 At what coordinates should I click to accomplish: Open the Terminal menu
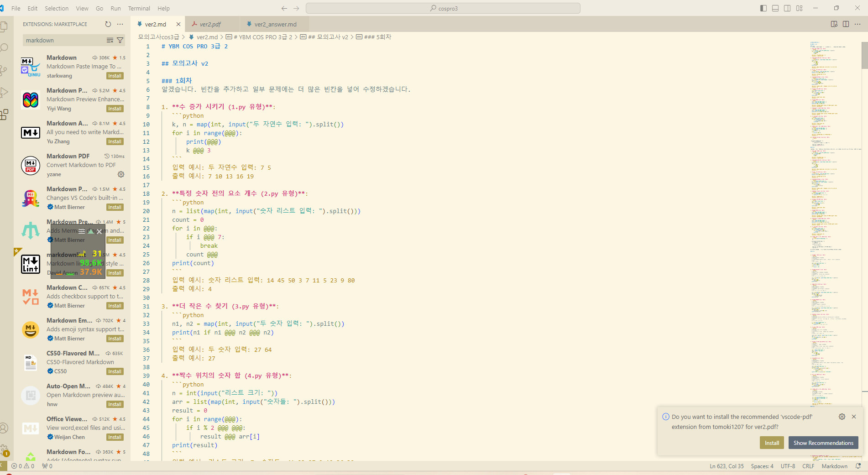(139, 8)
